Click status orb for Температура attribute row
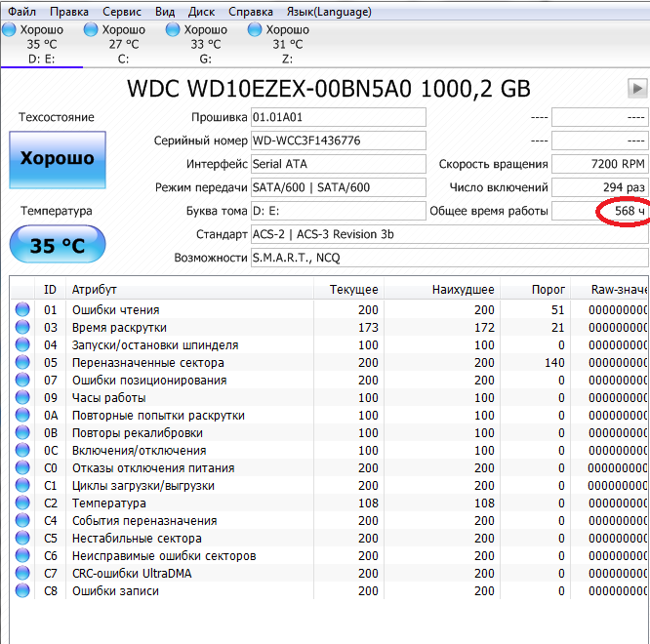The height and width of the screenshot is (644, 650). (22, 503)
